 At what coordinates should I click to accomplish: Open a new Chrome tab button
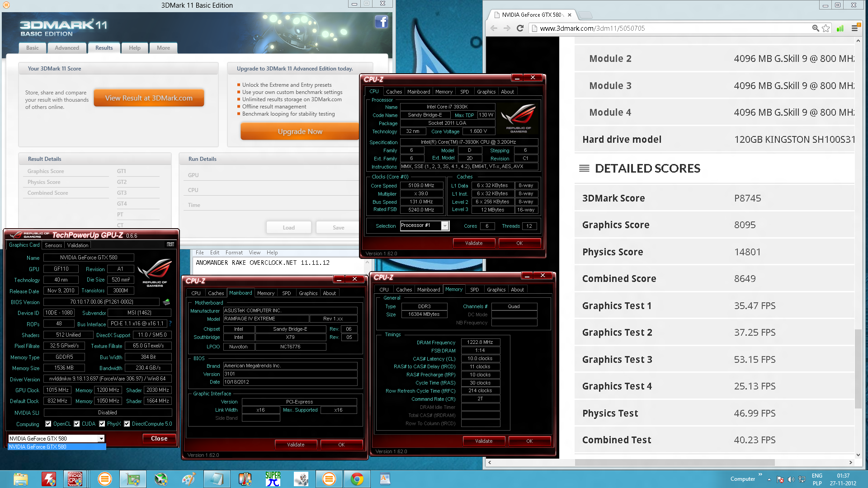point(585,15)
